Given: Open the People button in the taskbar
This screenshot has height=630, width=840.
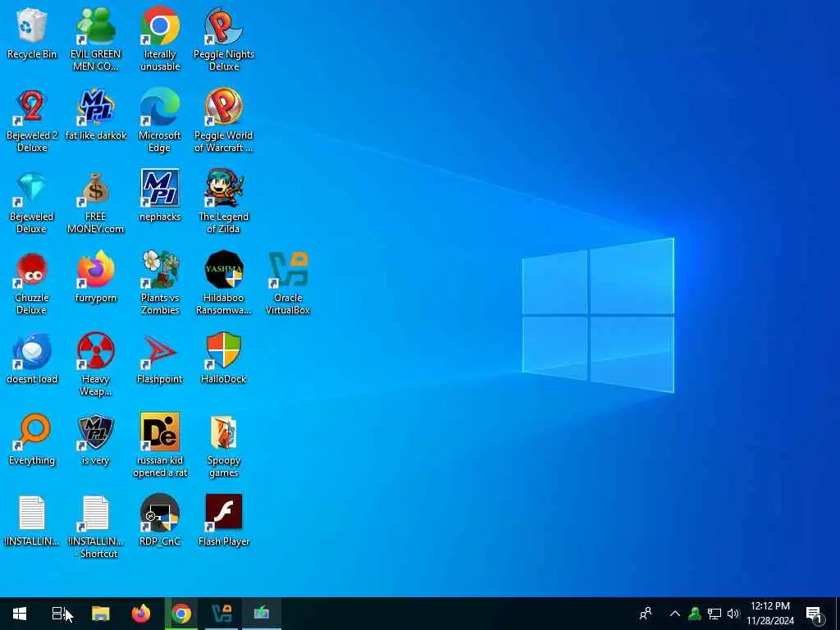Looking at the screenshot, I should click(x=646, y=614).
